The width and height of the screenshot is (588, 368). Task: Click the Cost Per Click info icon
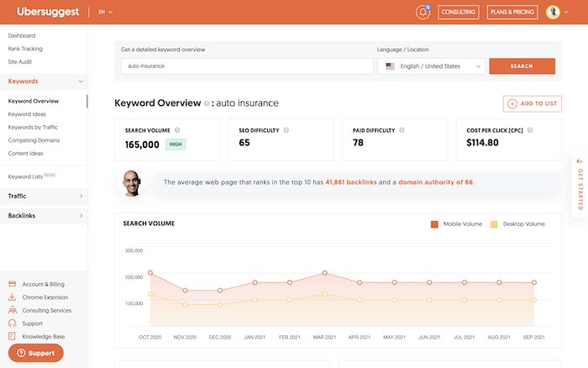click(530, 130)
